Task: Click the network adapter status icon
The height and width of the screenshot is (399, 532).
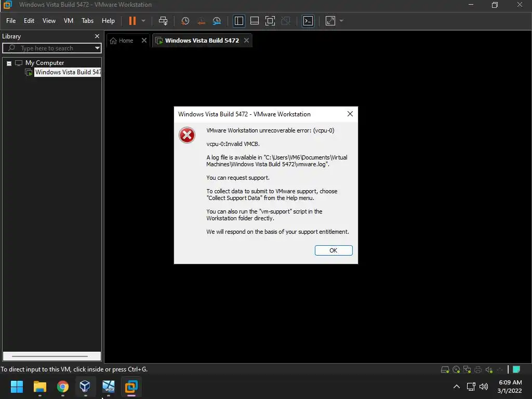Action: point(467,369)
